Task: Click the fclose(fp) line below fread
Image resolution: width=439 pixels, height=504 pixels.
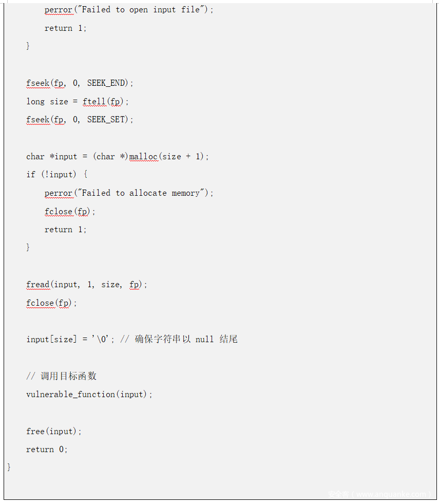Action: (x=51, y=303)
